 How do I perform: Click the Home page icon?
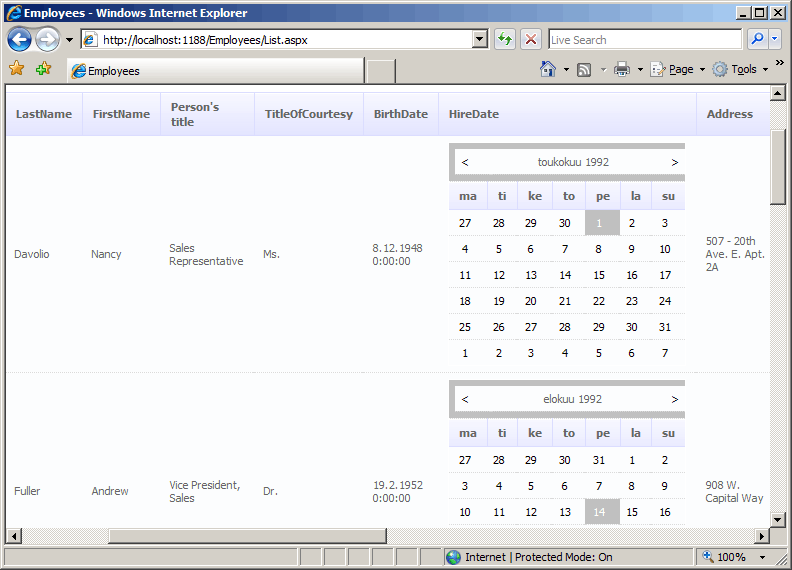pyautogui.click(x=548, y=69)
